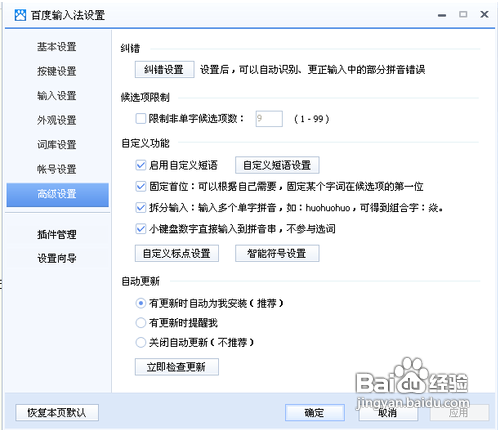Minimize the settings window
This screenshot has width=498, height=430.
tap(442, 15)
